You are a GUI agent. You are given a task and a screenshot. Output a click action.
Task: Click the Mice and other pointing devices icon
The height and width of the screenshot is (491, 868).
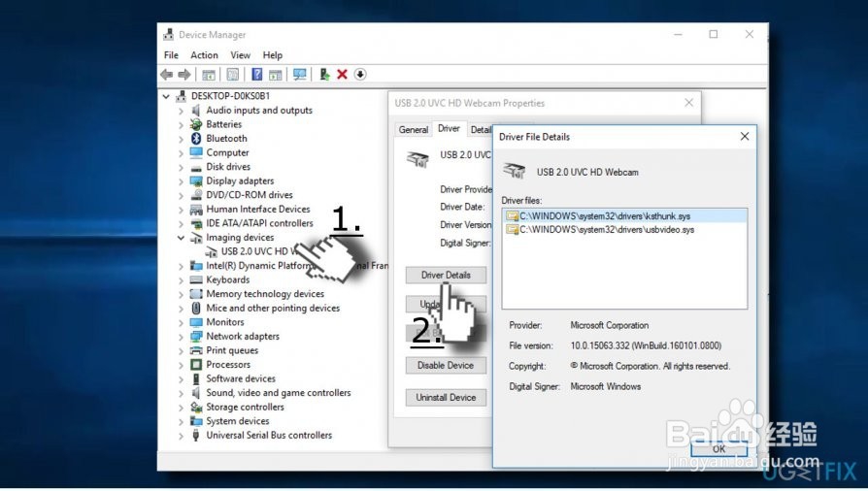coord(196,308)
